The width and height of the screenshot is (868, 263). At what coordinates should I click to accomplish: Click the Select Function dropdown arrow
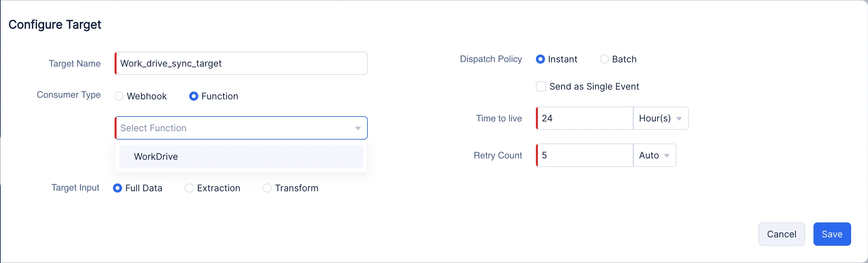[x=358, y=129]
